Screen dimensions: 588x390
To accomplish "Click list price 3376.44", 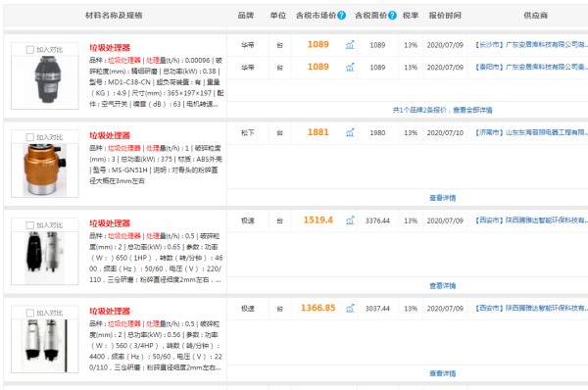I will 377,220.
